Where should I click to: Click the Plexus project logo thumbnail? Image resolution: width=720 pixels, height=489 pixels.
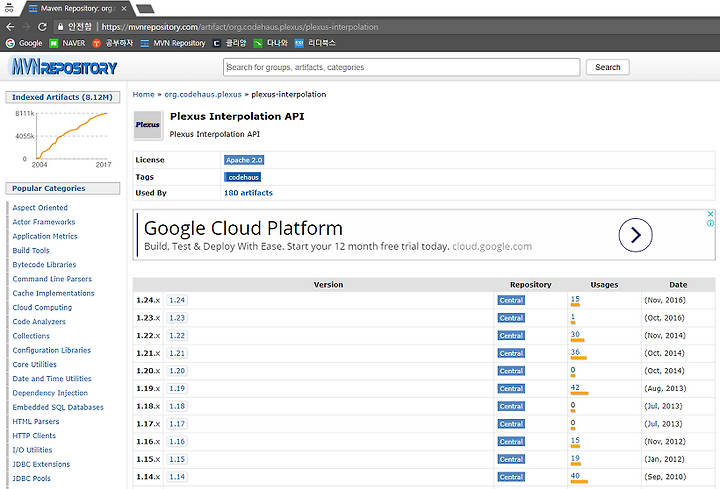[x=147, y=124]
